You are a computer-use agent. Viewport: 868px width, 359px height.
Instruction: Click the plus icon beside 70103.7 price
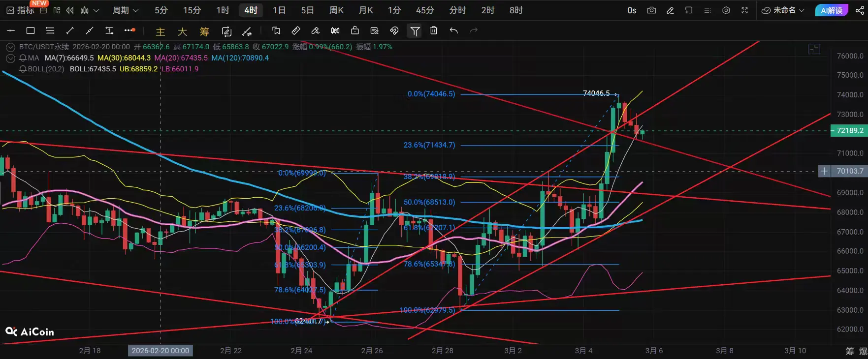[x=824, y=171]
